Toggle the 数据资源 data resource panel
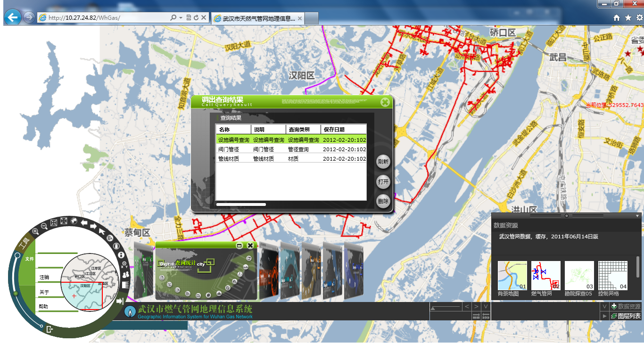This screenshot has width=644, height=343. click(x=626, y=306)
